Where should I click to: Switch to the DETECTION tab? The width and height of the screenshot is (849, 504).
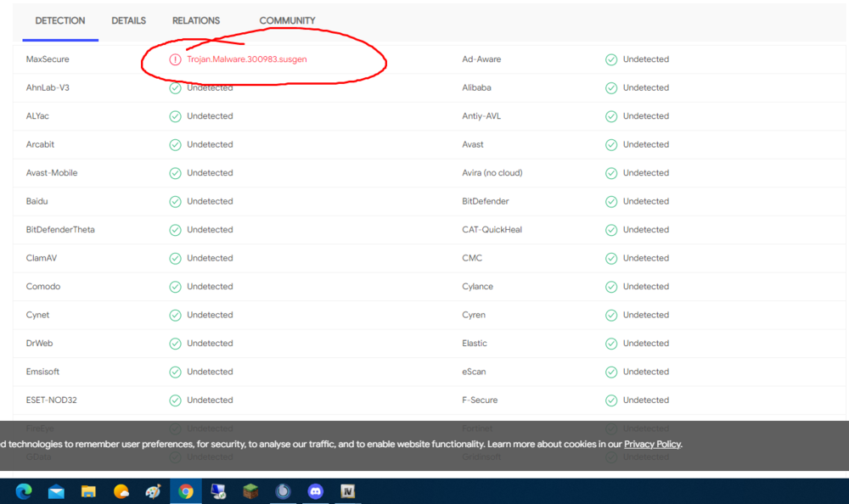(x=60, y=20)
